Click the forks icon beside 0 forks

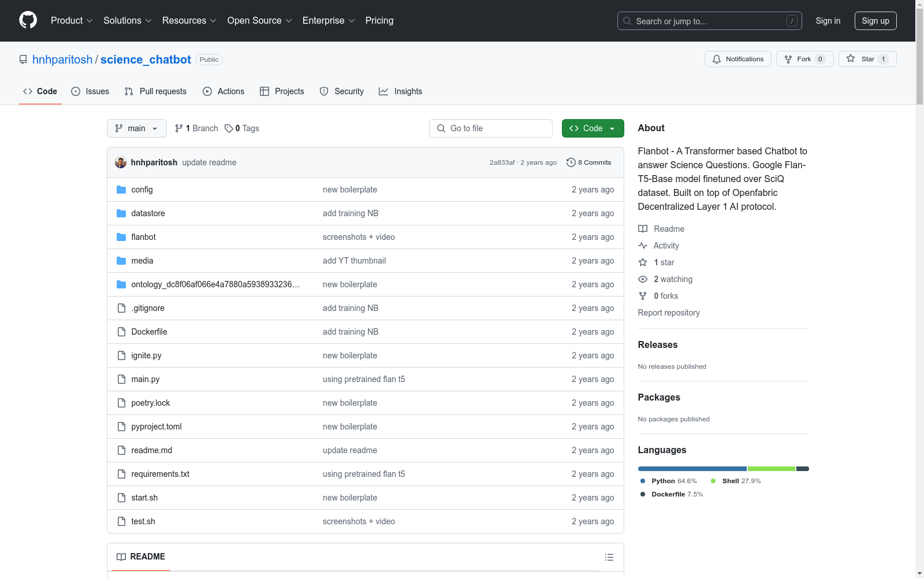[x=643, y=296]
